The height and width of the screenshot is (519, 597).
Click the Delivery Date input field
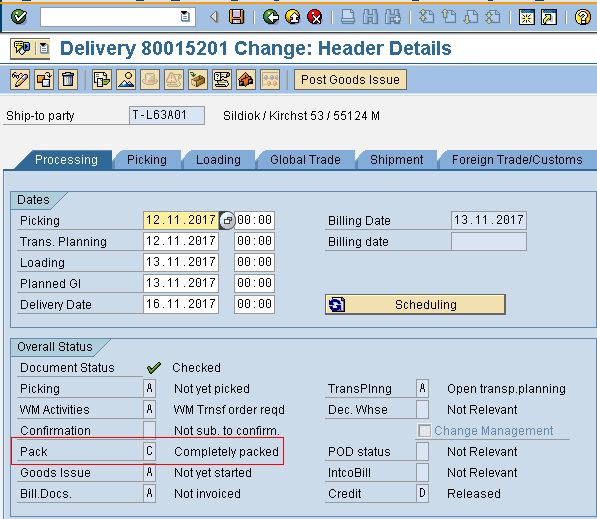181,304
